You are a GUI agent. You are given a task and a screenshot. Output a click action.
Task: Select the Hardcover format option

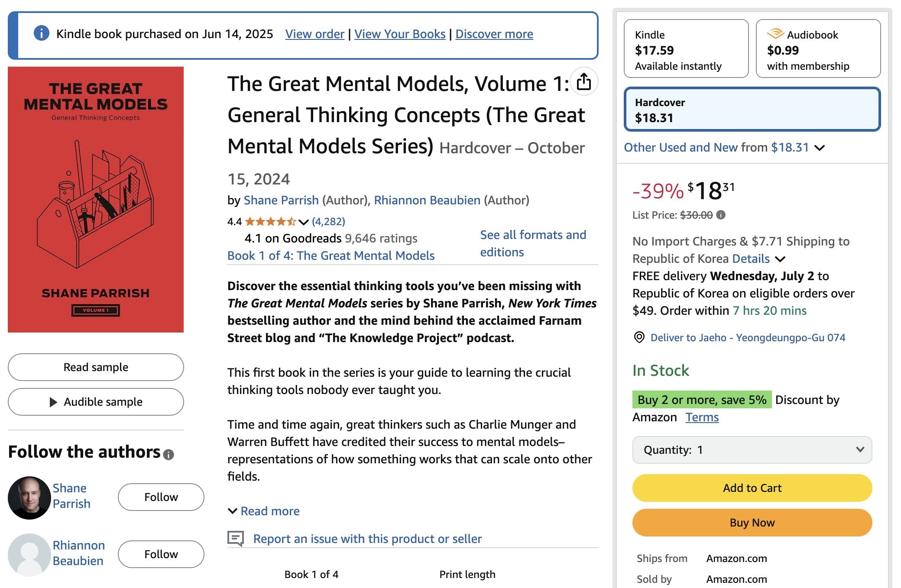tap(752, 110)
